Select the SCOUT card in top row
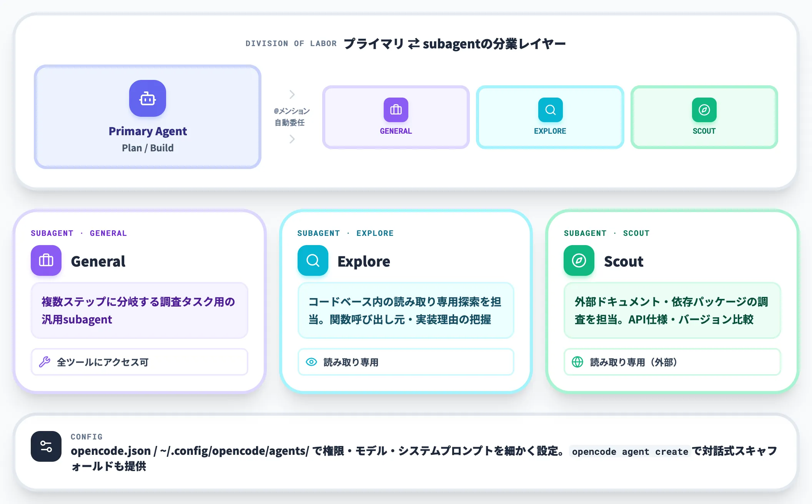 coord(704,117)
